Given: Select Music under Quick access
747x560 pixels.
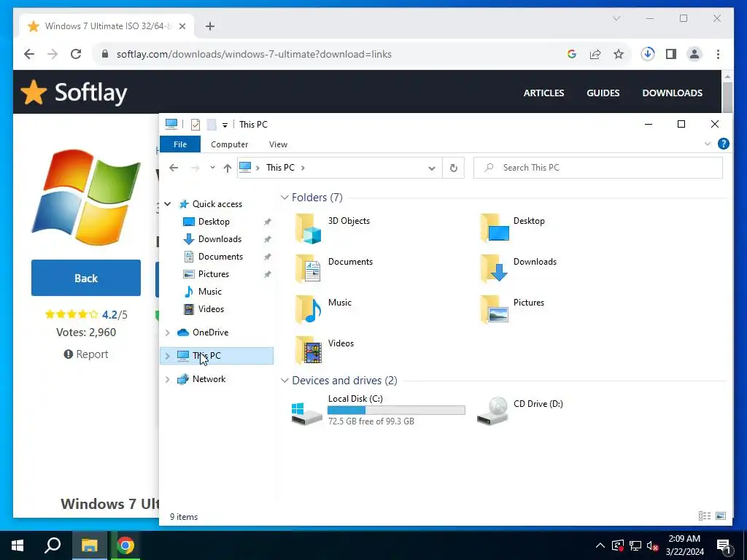Looking at the screenshot, I should pos(209,292).
